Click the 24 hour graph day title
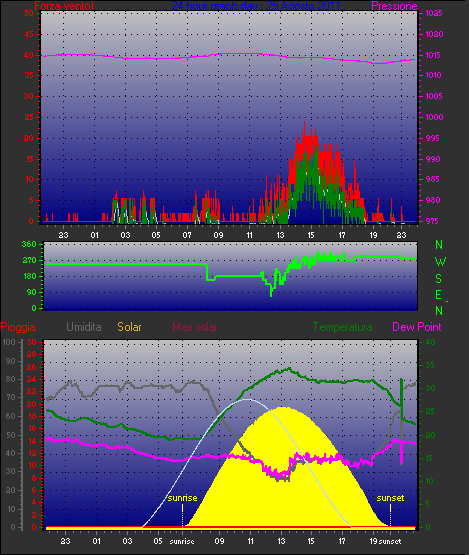 click(x=256, y=6)
